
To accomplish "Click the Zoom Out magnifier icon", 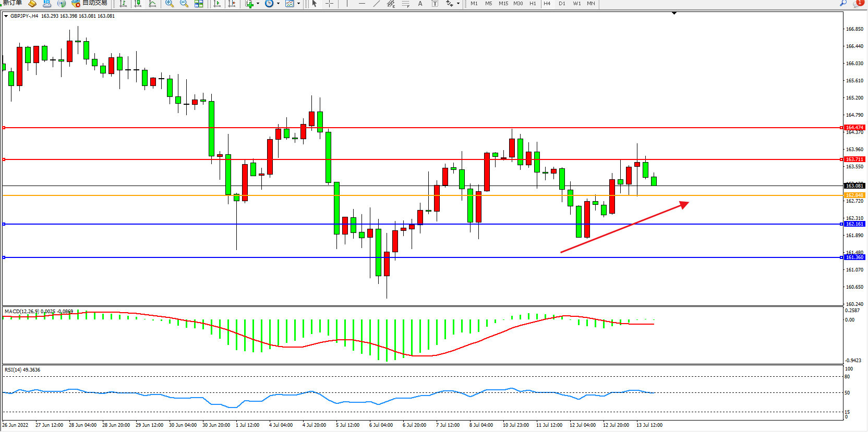I will click(x=184, y=4).
